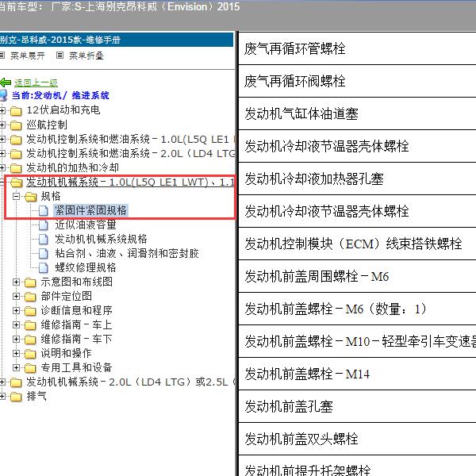476x476 pixels.
Task: Click the 菜单折叠 square icon
Action: click(59, 56)
